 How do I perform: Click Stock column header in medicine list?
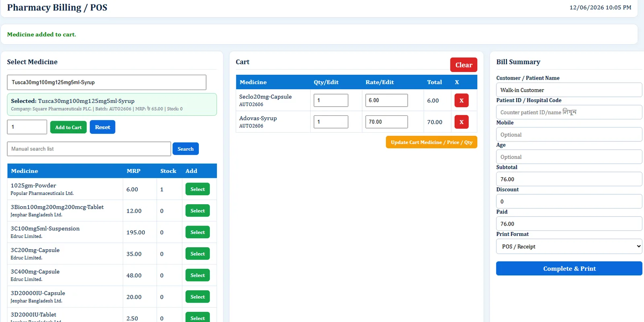tap(168, 171)
